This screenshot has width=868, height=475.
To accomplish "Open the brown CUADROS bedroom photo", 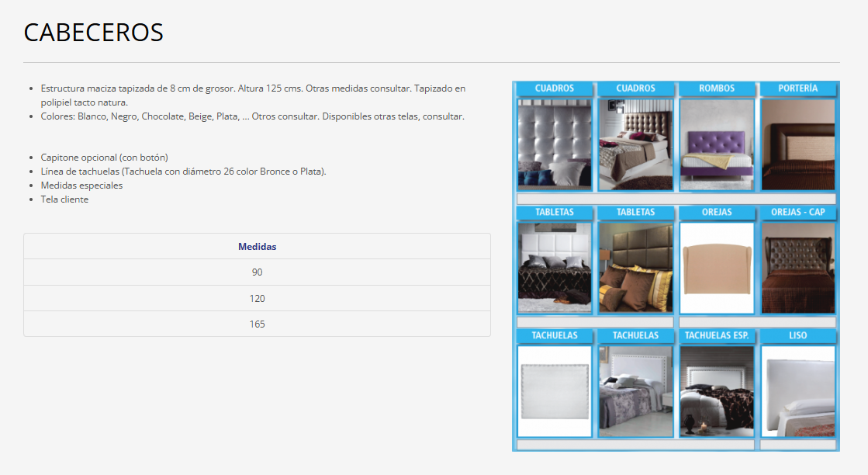I will click(635, 145).
